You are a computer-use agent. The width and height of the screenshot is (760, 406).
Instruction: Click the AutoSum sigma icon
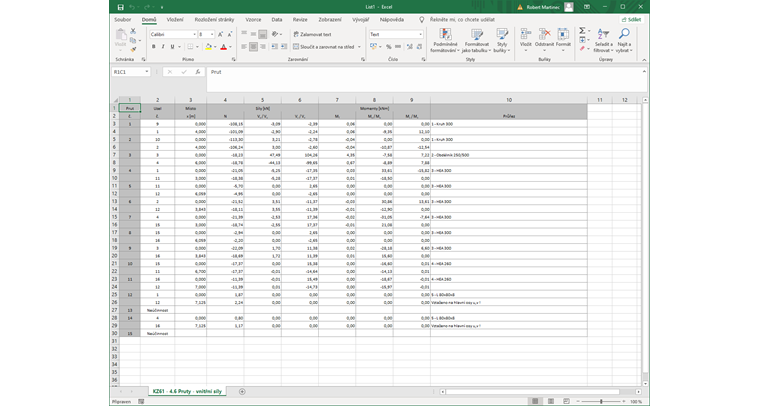pos(583,31)
